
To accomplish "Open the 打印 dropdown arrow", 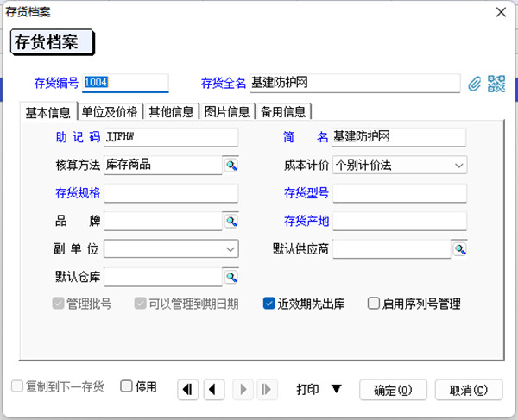I will (337, 389).
